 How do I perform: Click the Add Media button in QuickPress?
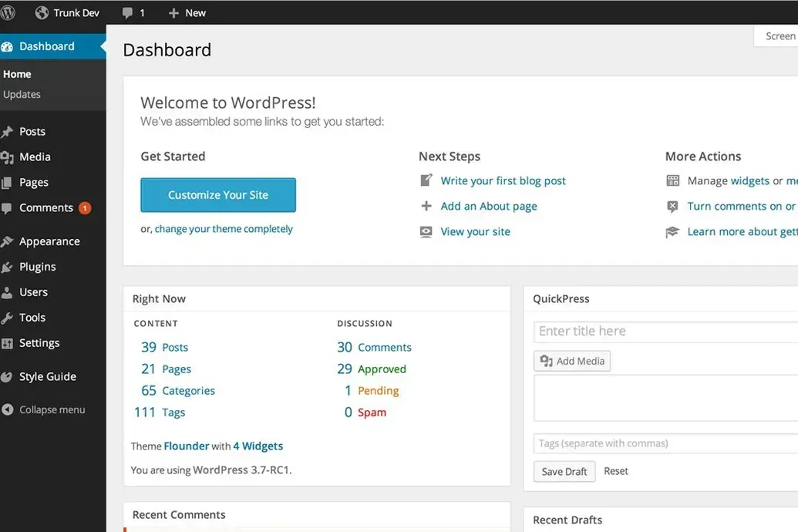point(572,361)
